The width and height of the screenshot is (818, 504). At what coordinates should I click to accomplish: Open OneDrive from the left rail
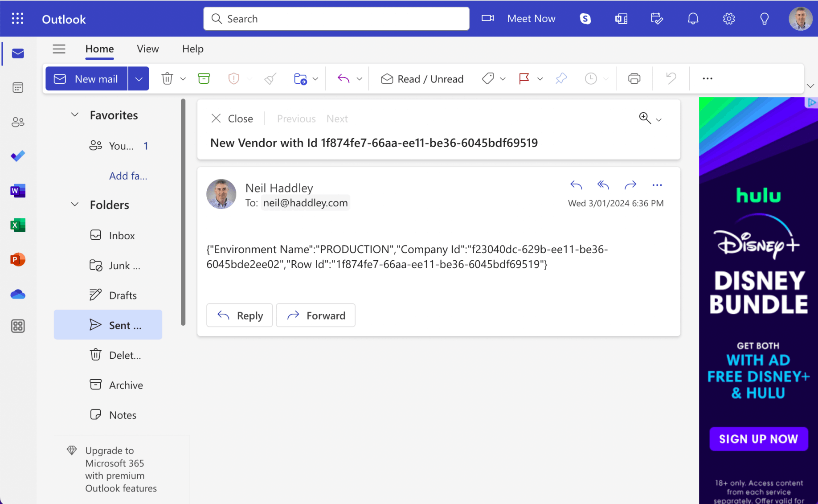[x=18, y=294]
